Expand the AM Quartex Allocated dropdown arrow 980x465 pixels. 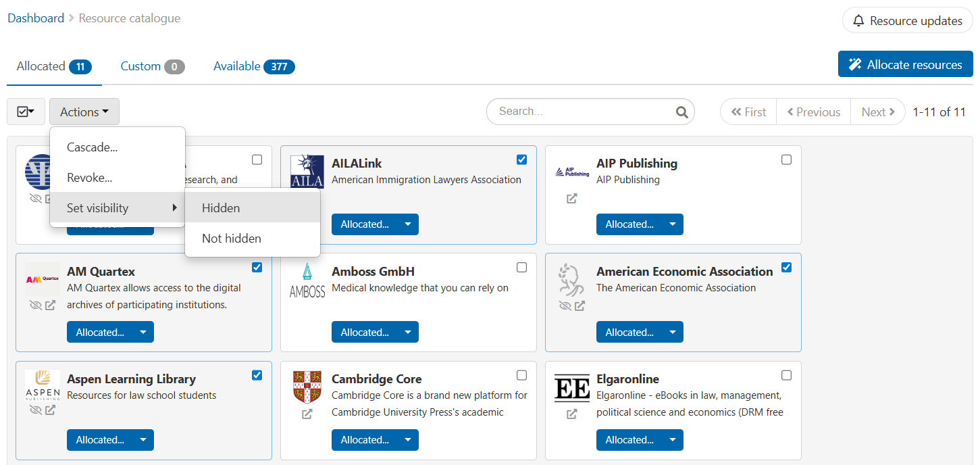tap(143, 332)
